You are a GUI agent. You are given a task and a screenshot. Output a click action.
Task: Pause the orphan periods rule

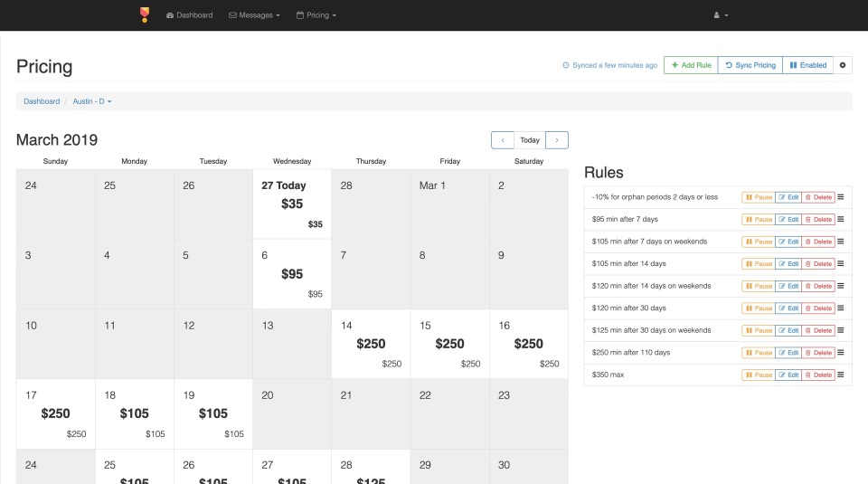[759, 197]
